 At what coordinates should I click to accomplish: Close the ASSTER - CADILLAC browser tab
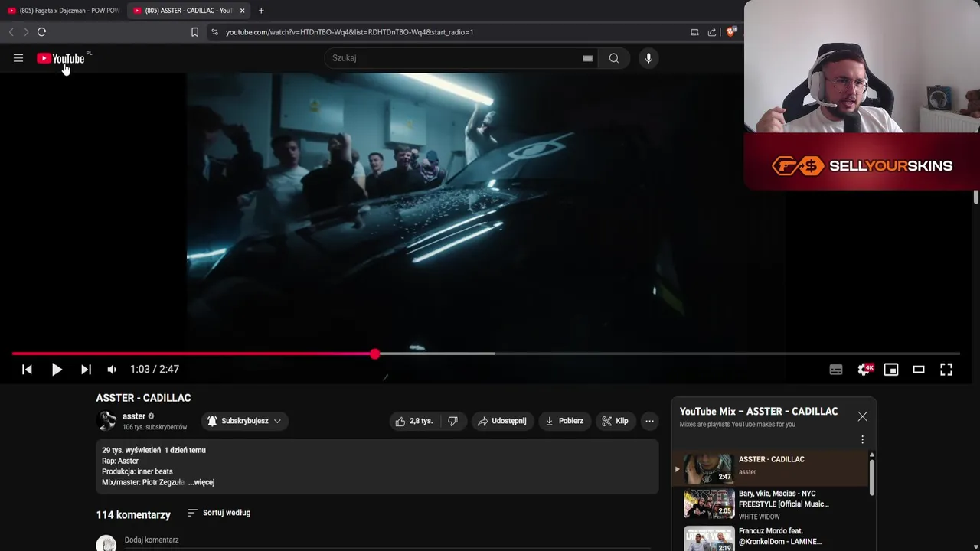tap(242, 11)
